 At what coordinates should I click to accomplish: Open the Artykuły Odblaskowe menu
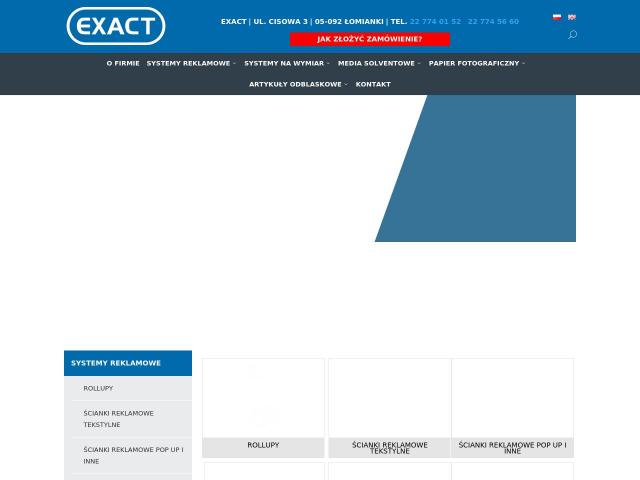click(295, 84)
